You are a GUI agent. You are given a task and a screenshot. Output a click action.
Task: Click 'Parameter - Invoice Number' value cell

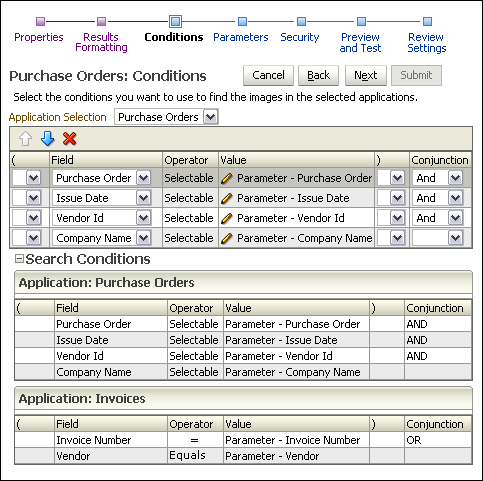(296, 440)
